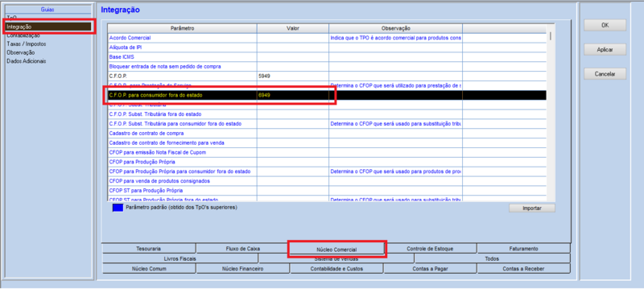644x293 pixels.
Task: Open the Núcleo Financeiro tab
Action: 243,269
